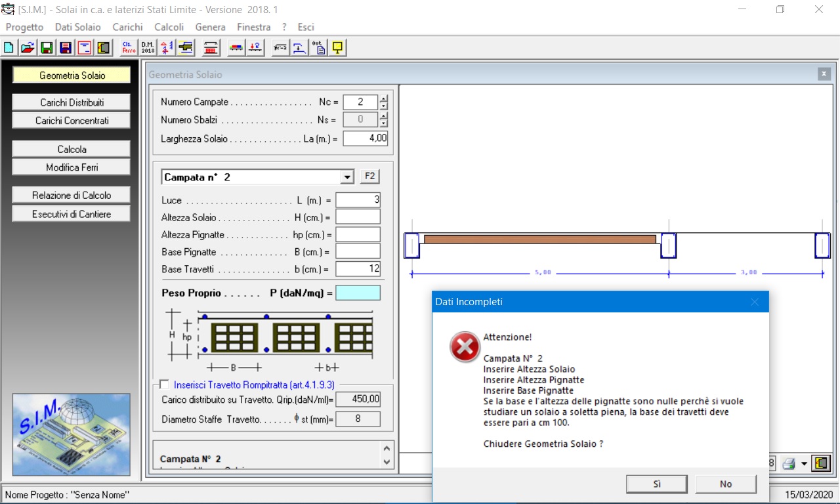
Task: Click the Larghezza Solaio La input field
Action: point(366,138)
